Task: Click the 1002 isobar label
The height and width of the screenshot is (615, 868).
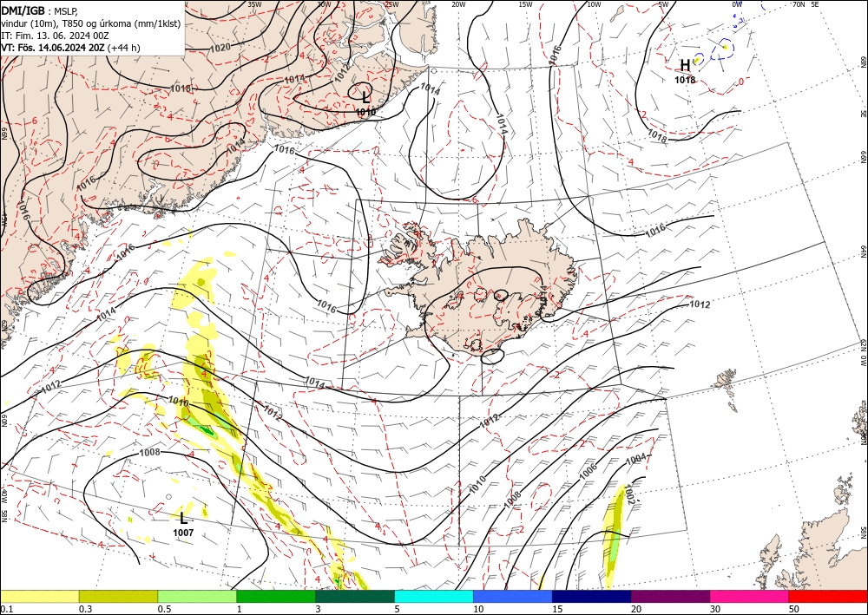Action: pos(628,495)
